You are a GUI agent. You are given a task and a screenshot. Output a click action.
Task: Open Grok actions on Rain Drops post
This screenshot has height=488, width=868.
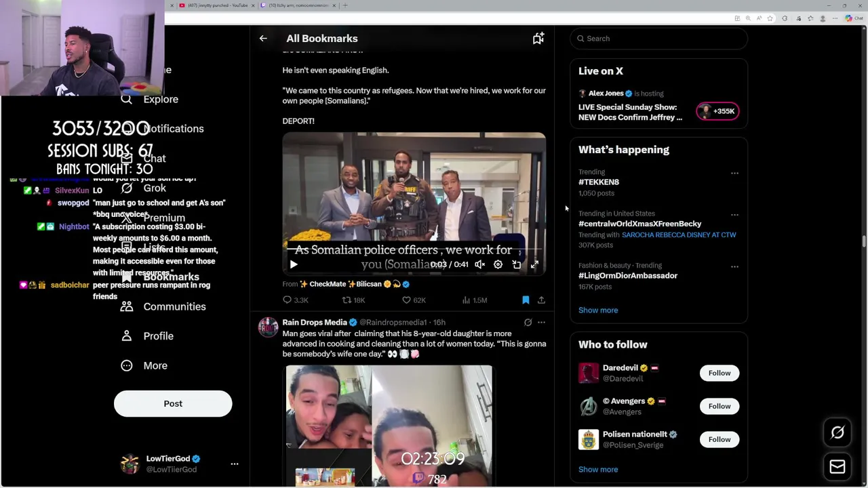[528, 323]
